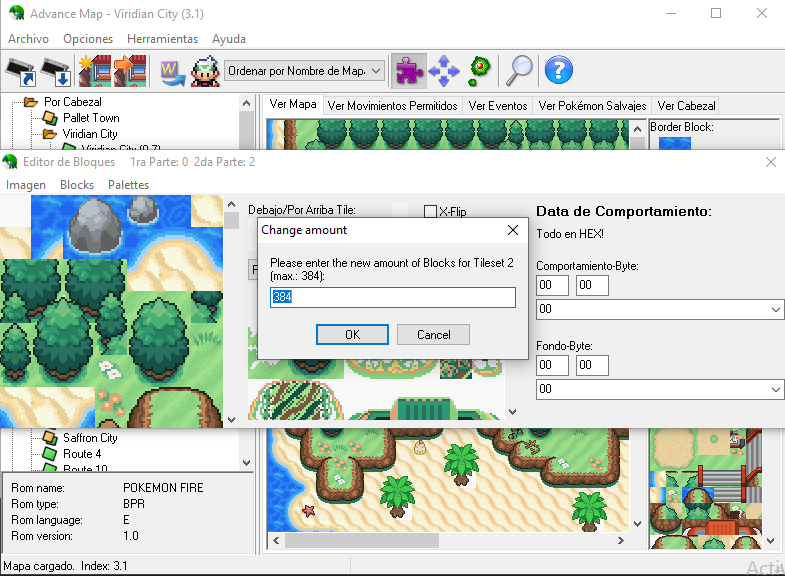Viewport: 785px width, 576px height.
Task: Open help with blue question mark icon
Action: tap(558, 71)
